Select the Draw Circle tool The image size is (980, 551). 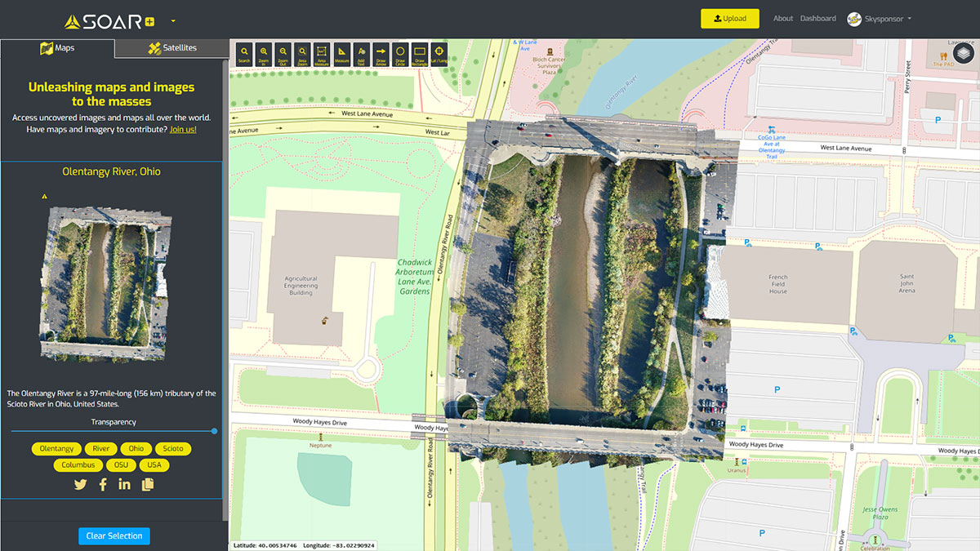point(400,53)
